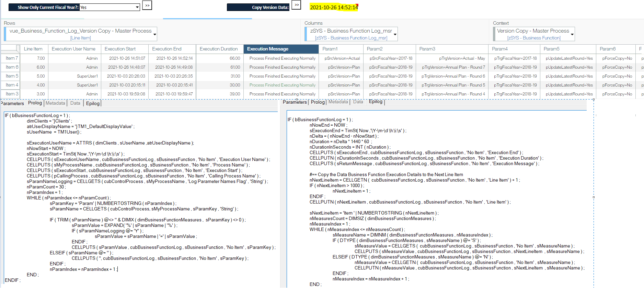This screenshot has height=288, width=644.
Task: Switch to the Epilog tab in right editor
Action: click(376, 101)
